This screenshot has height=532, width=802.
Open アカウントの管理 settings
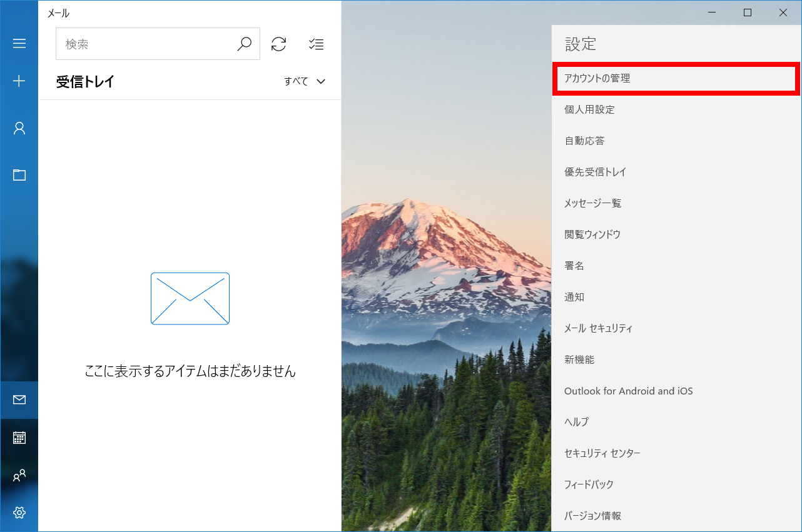(x=676, y=78)
